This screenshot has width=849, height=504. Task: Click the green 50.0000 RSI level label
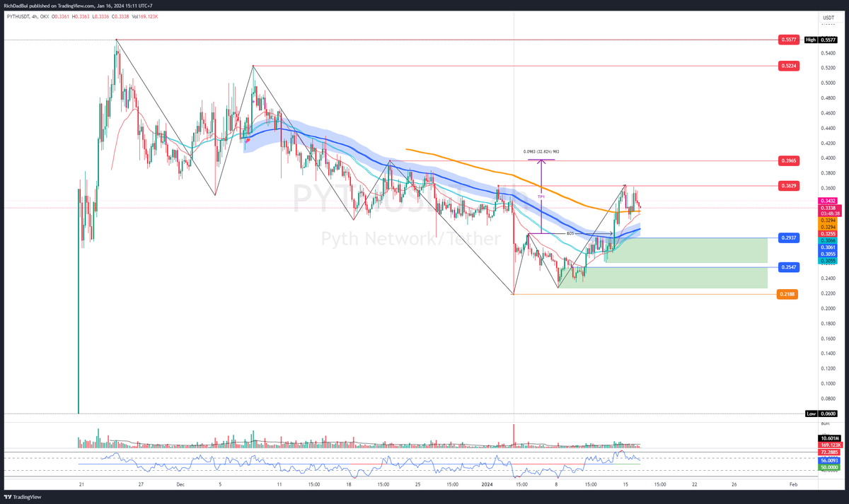pos(828,467)
